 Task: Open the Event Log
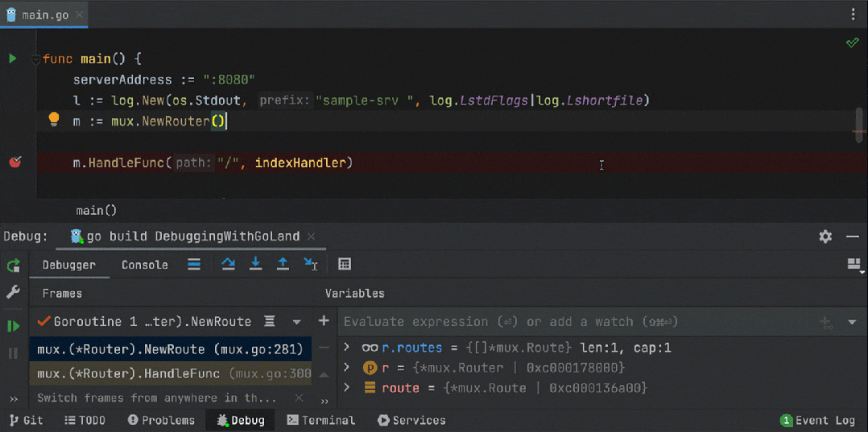pyautogui.click(x=817, y=420)
